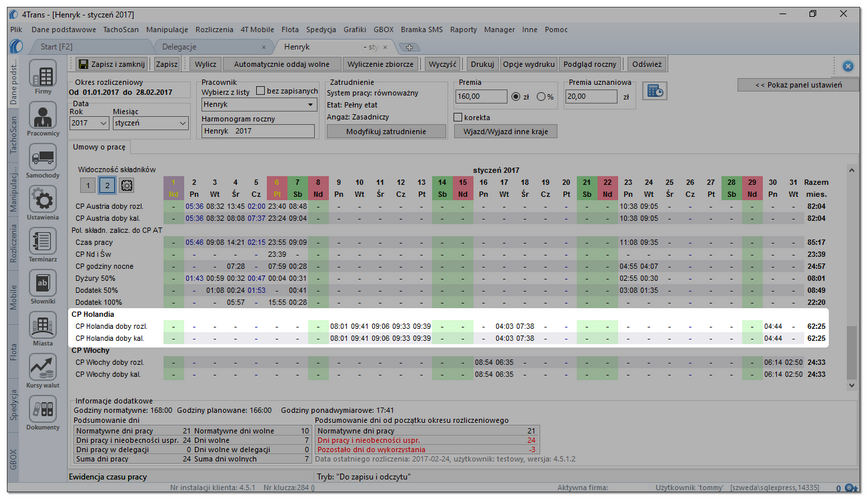This screenshot has height=499, width=867.
Task: Open Opcje wydruku
Action: pyautogui.click(x=529, y=64)
